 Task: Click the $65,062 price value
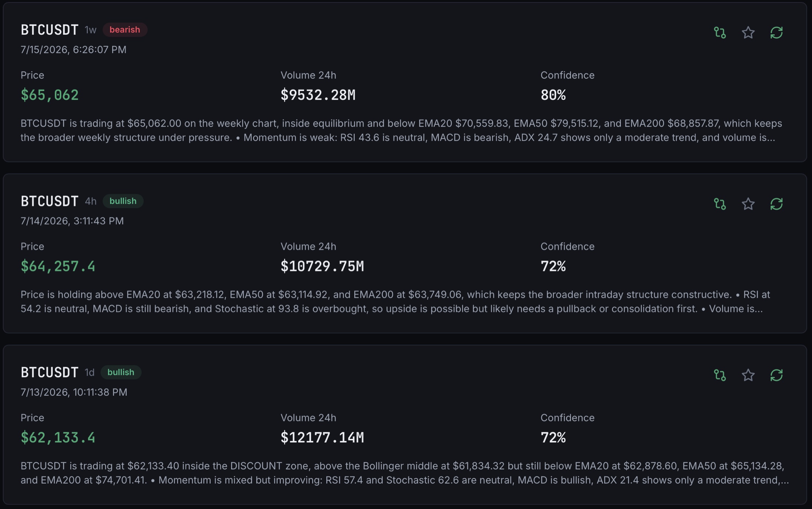pyautogui.click(x=49, y=95)
